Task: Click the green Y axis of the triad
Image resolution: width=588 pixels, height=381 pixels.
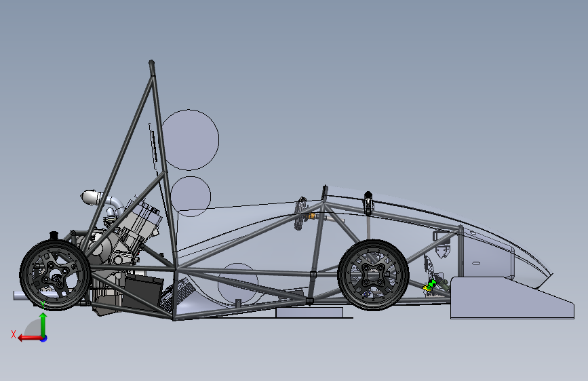Action: coord(43,325)
